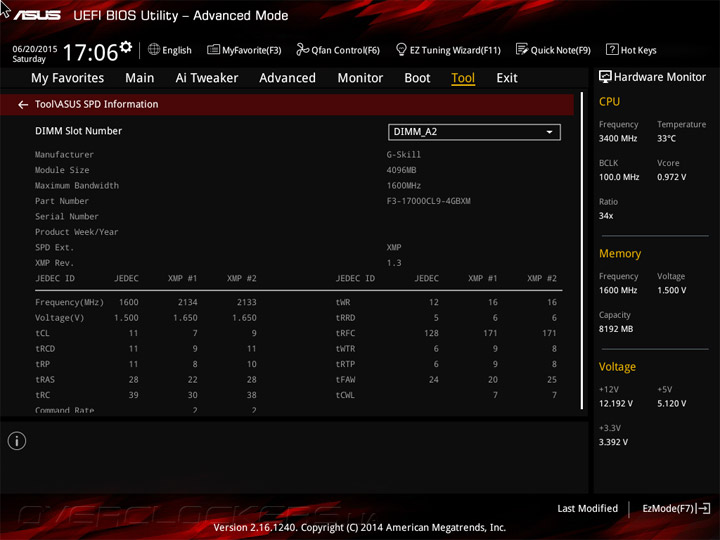Image resolution: width=720 pixels, height=540 pixels.
Task: Click the globe language icon
Action: click(154, 49)
